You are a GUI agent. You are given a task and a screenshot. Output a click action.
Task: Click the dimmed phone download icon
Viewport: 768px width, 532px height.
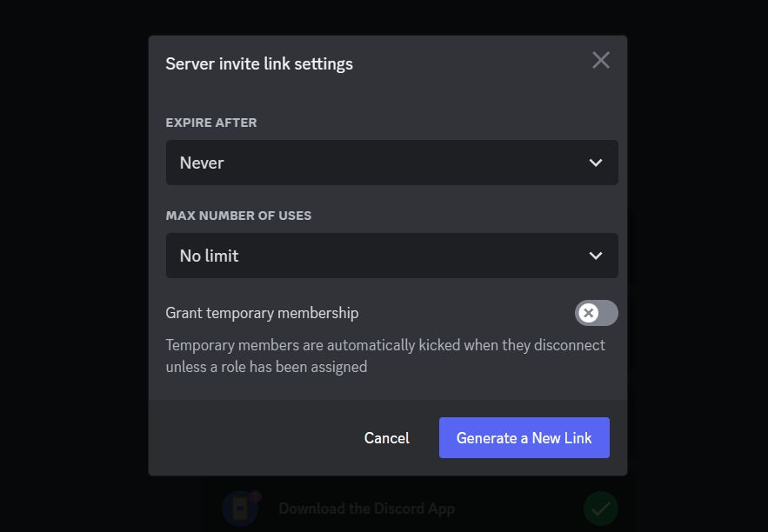point(239,509)
